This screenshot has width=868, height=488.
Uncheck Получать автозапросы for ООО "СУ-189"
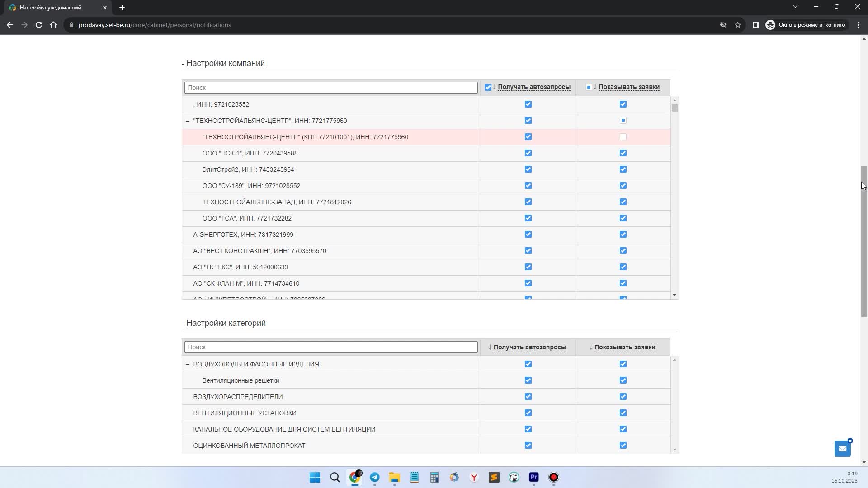[x=528, y=186]
